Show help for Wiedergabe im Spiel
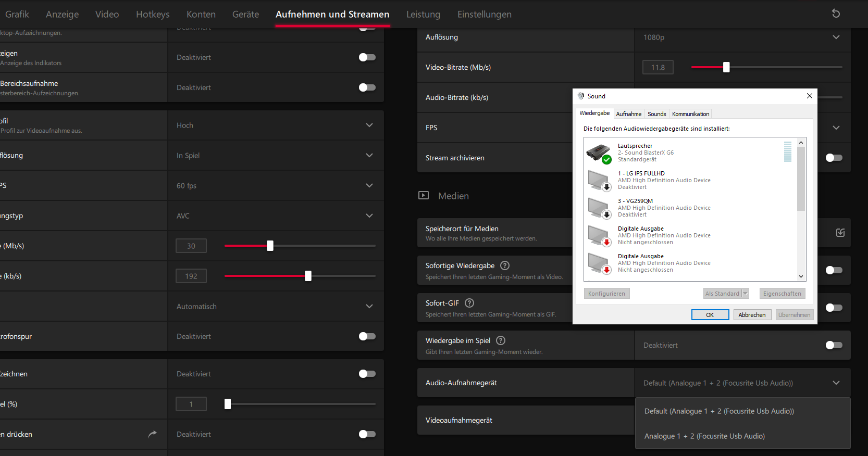868x456 pixels. (501, 340)
